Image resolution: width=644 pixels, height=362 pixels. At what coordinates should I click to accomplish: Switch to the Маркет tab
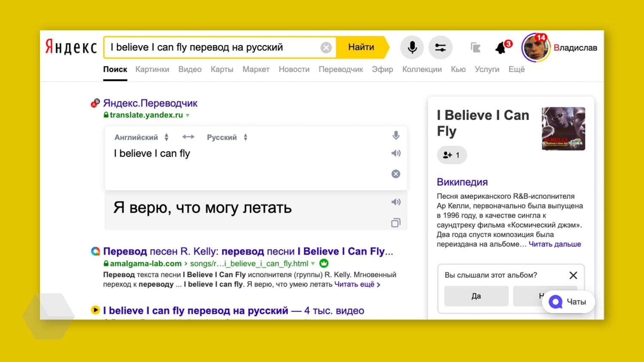point(256,70)
